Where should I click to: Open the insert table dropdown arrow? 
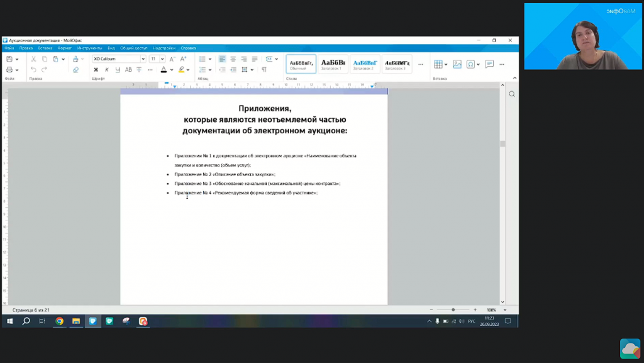pyautogui.click(x=446, y=64)
